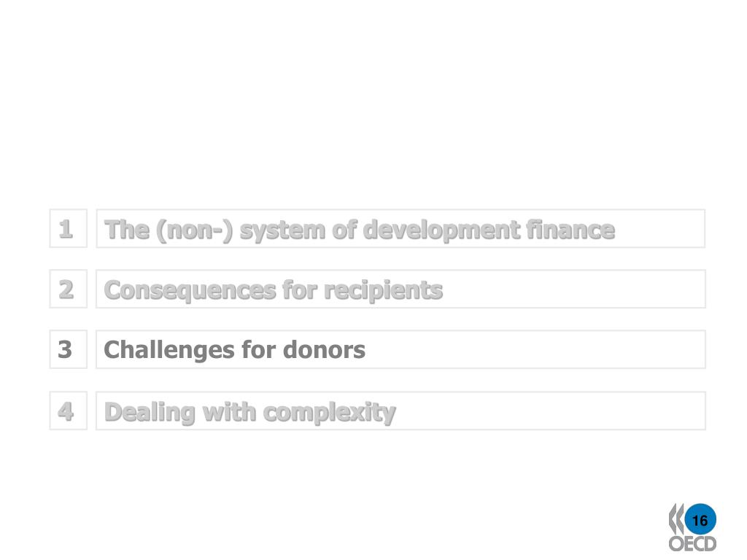This screenshot has height=560, width=747.
Task: Select the number 2 agenda box
Action: [68, 289]
